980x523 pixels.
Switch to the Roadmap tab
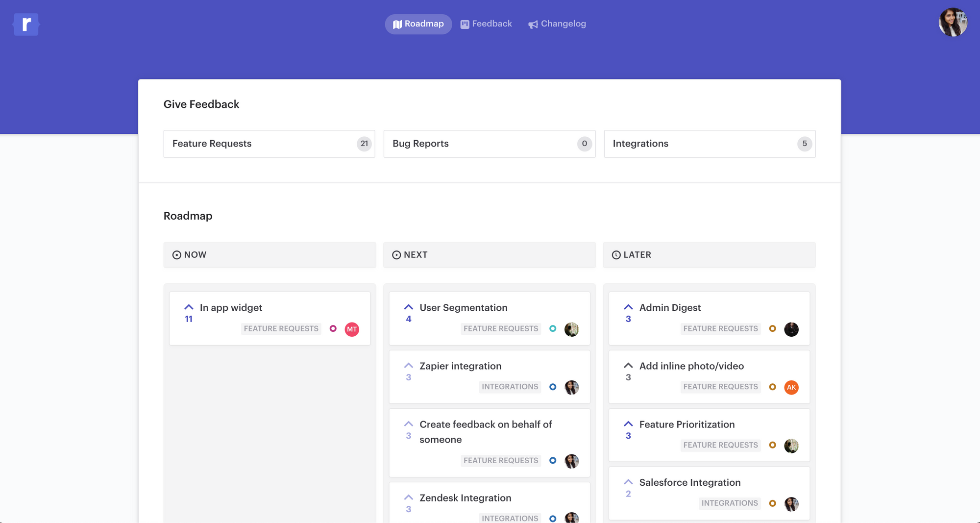click(x=418, y=24)
